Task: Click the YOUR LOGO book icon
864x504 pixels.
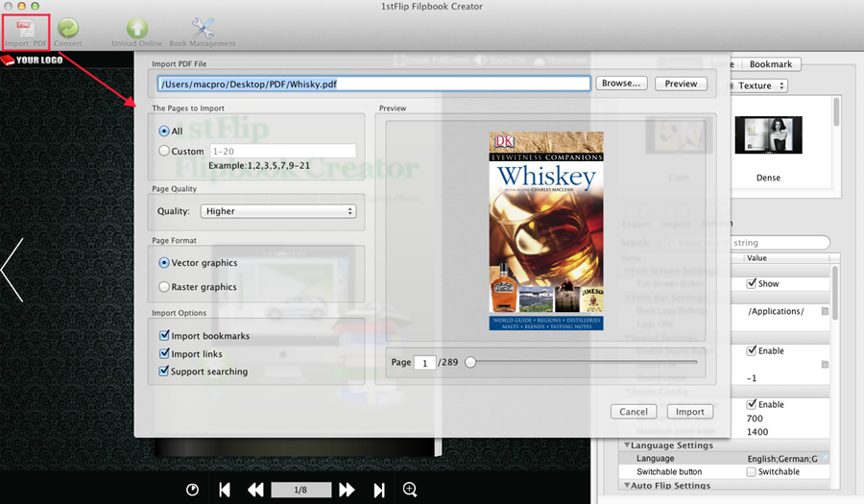Action: click(x=8, y=60)
